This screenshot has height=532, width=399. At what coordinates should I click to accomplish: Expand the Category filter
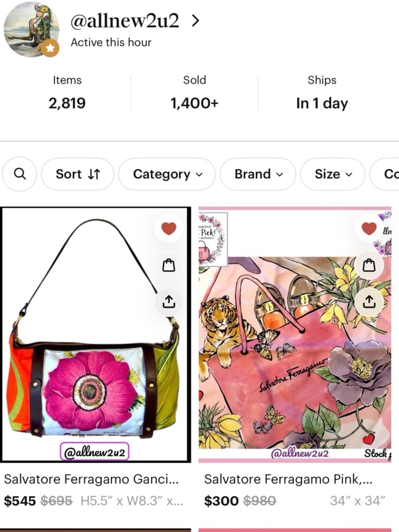click(x=167, y=174)
